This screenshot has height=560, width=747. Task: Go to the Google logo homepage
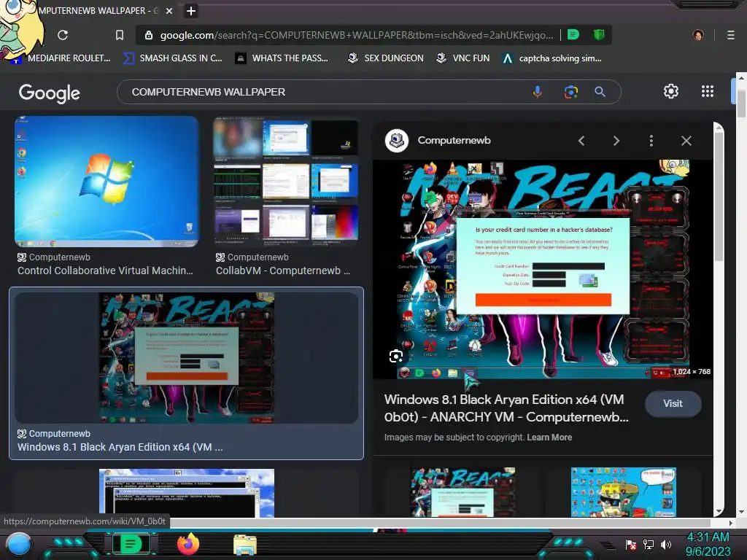[x=49, y=93]
